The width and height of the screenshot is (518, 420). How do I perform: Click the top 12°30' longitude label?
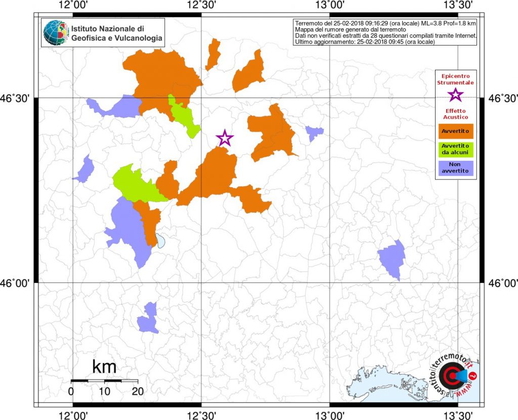coord(201,5)
